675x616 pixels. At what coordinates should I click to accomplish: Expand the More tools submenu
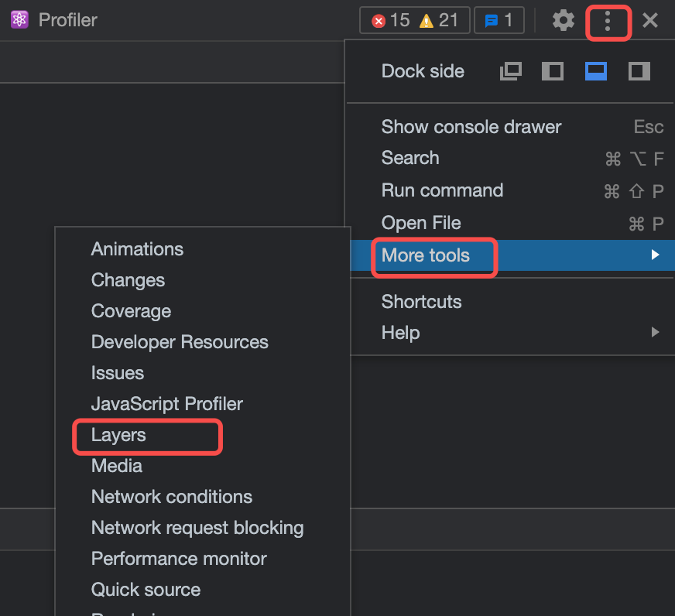512,255
